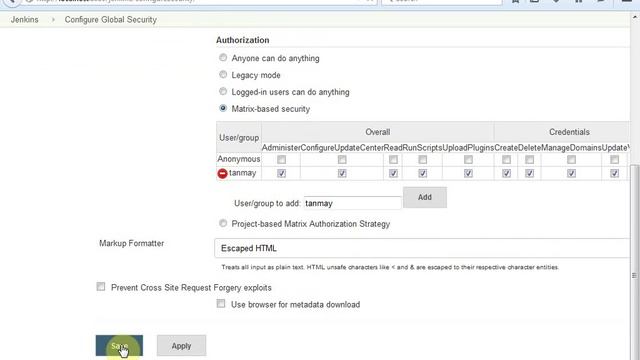Viewport: 640px width, 360px height.
Task: Click the Anonymous row label
Action: coord(239,159)
